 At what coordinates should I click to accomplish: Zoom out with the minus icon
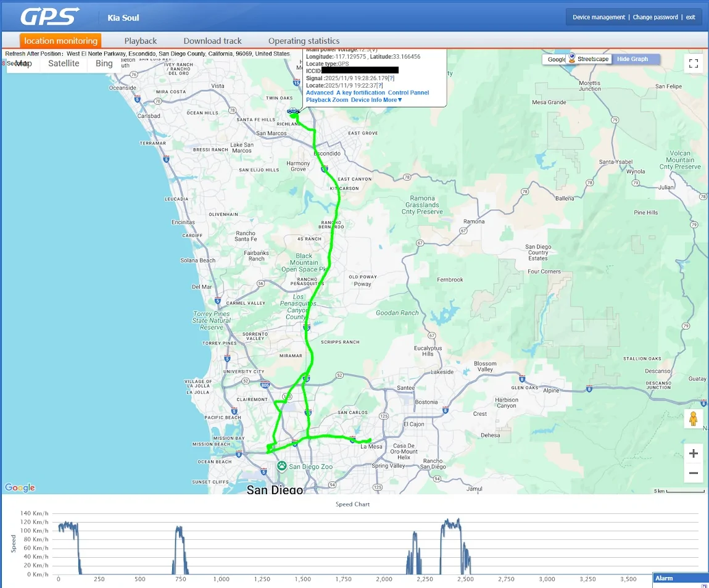(693, 473)
